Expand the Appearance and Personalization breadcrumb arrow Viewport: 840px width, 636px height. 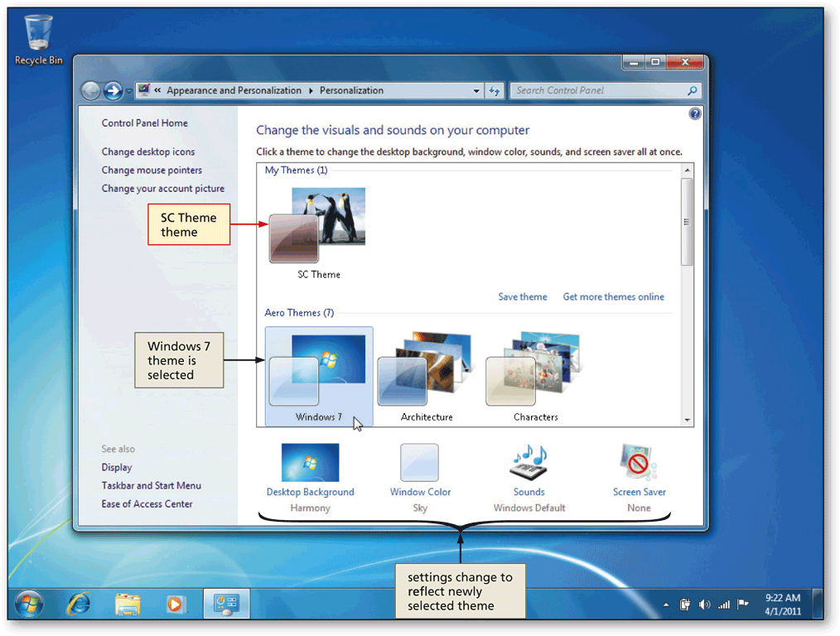click(311, 91)
